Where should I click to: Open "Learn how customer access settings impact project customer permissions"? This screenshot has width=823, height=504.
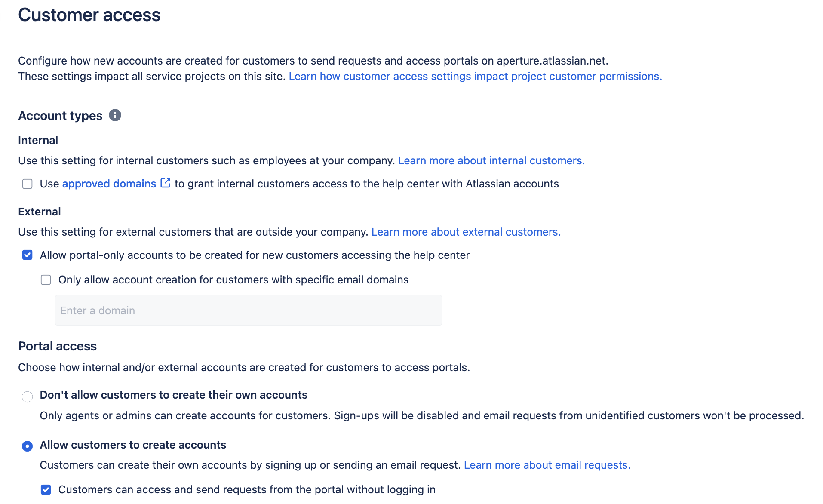tap(476, 76)
